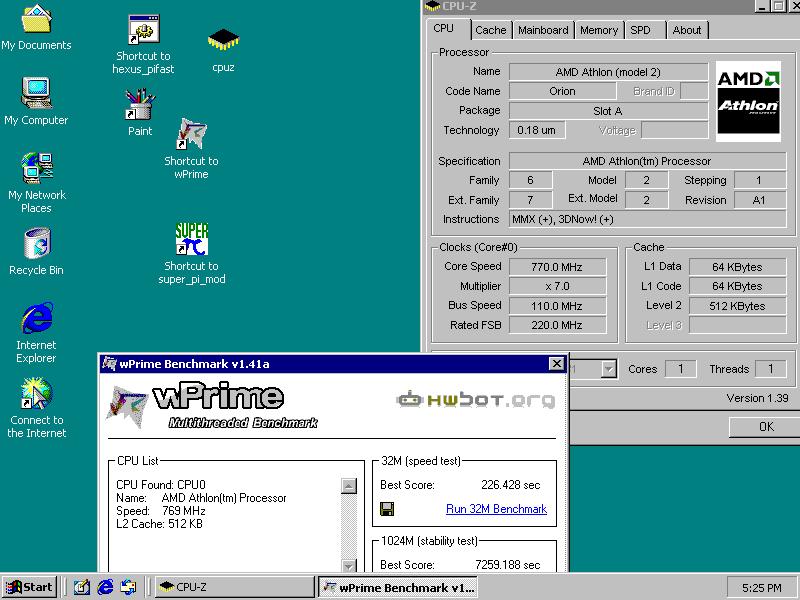800x600 pixels.
Task: Click the system tray clock 5:25 PM
Action: 761,588
